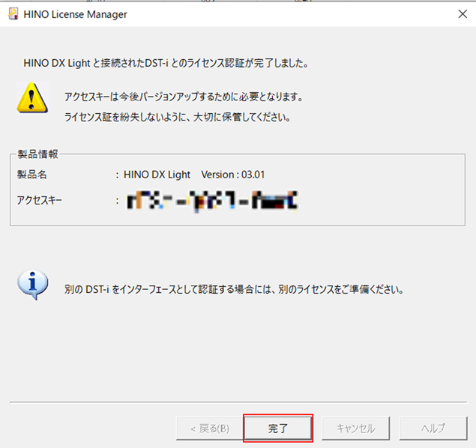The image size is (476, 448).
Task: Click the HINO License Manager title text
Action: tap(75, 14)
